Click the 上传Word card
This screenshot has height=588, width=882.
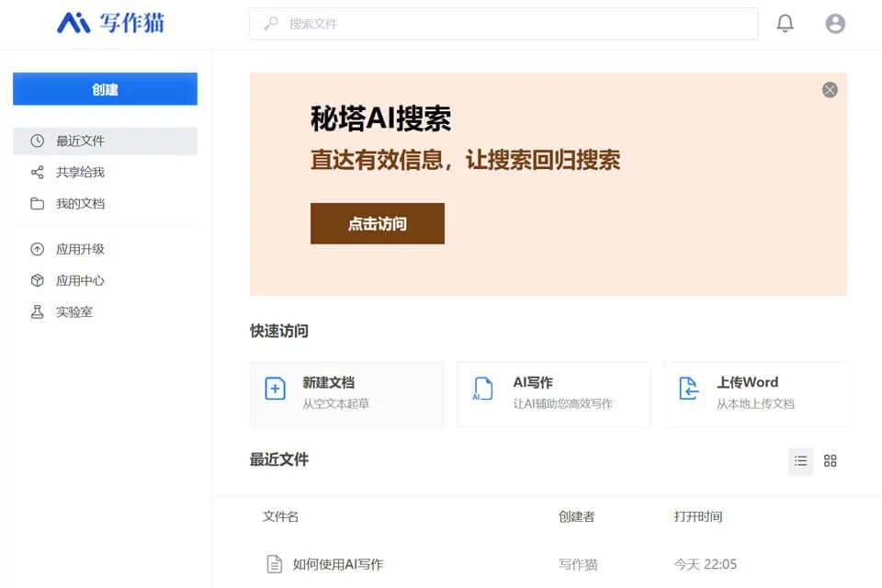[755, 394]
